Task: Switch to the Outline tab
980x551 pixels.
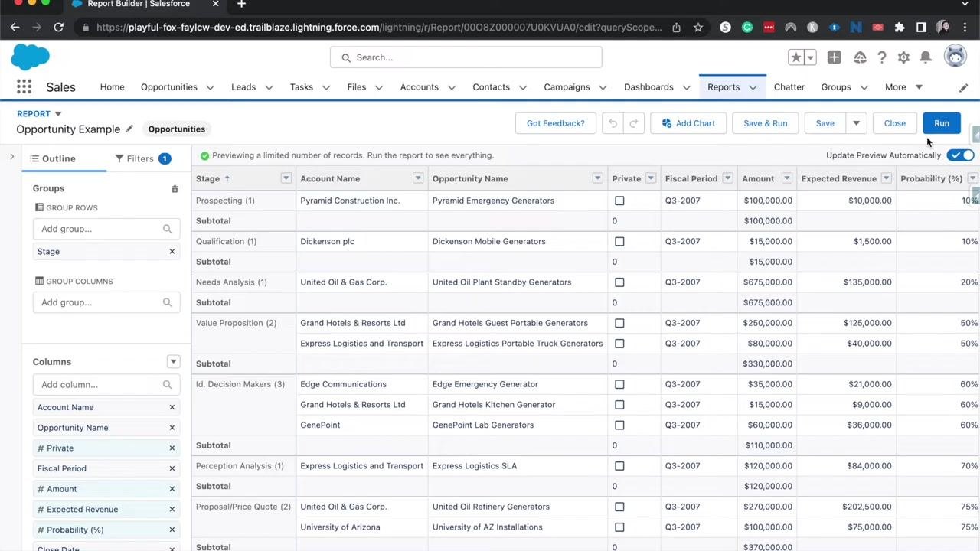Action: (53, 158)
